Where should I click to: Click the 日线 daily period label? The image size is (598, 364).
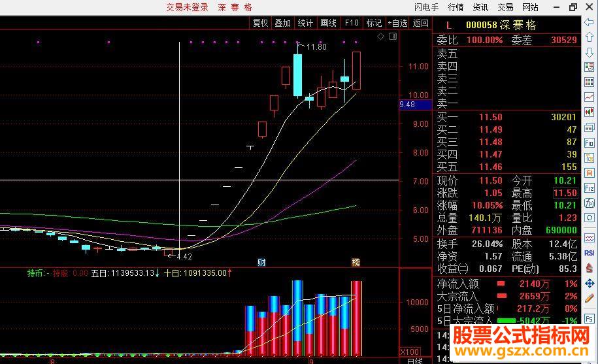click(x=415, y=361)
